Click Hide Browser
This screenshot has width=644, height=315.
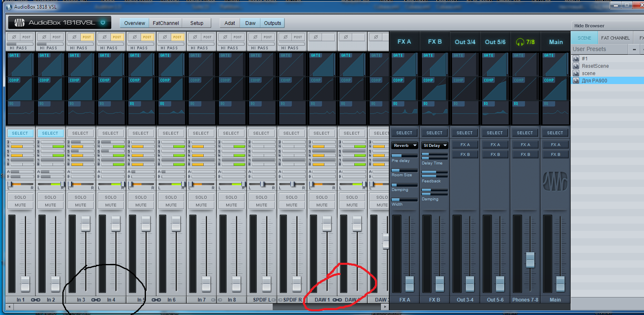[x=589, y=26]
